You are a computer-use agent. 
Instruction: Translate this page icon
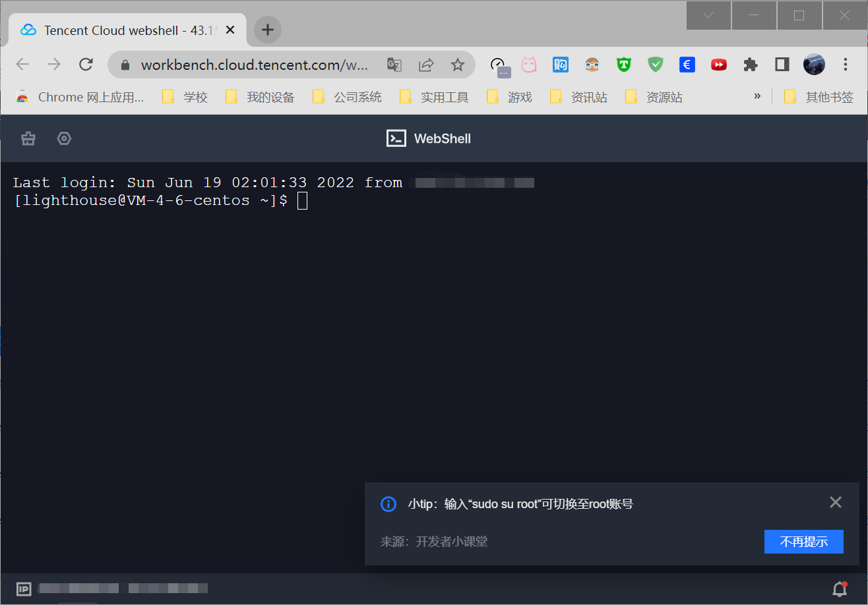point(394,65)
